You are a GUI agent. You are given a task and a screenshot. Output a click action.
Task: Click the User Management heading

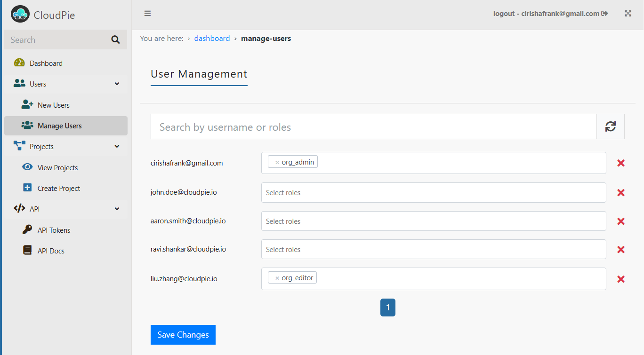pos(199,74)
